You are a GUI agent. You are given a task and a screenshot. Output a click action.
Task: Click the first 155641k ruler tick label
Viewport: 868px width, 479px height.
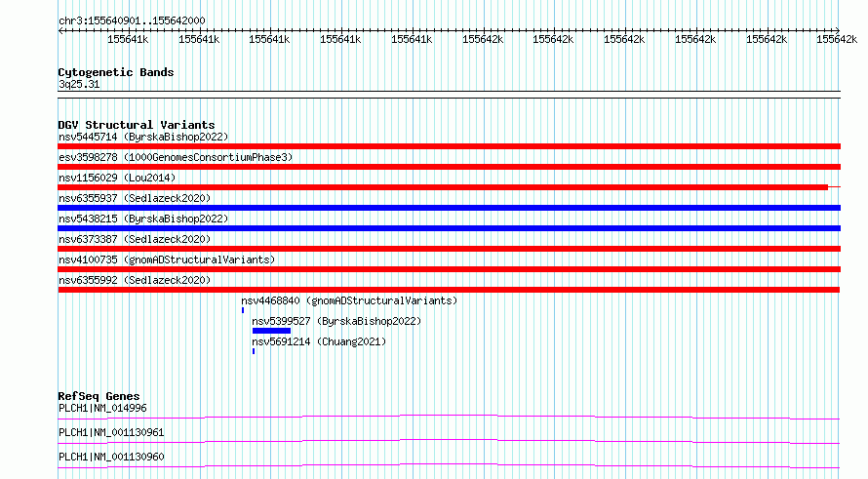pyautogui.click(x=128, y=39)
